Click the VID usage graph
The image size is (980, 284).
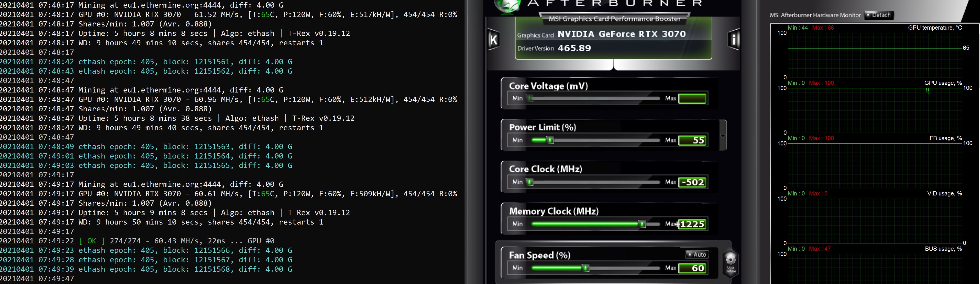pyautogui.click(x=874, y=221)
